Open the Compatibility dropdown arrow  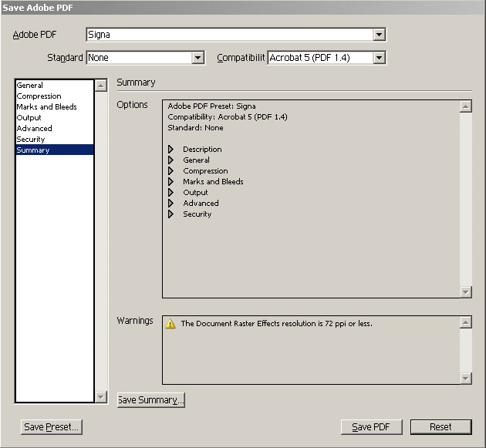pos(379,58)
